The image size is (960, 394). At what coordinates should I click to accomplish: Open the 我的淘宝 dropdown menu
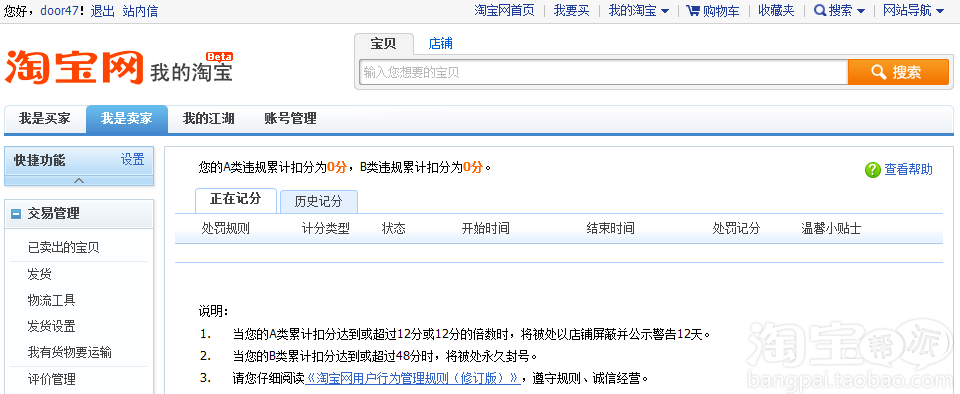tap(639, 10)
